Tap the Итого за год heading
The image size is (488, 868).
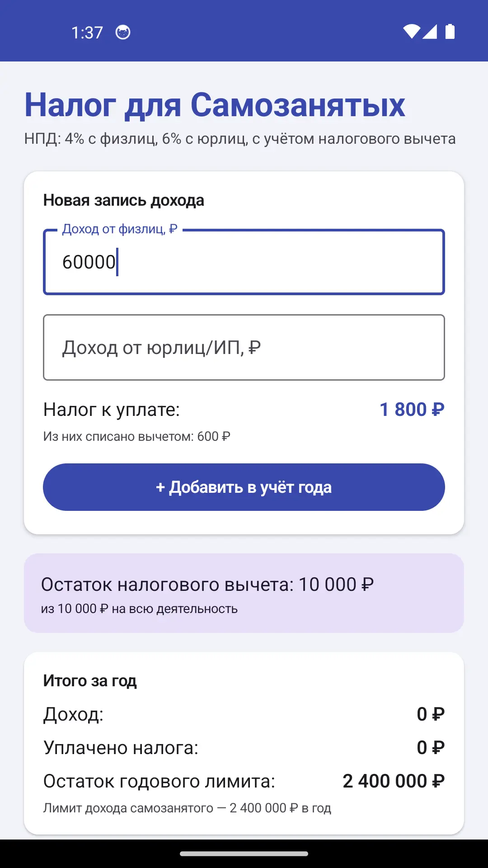pyautogui.click(x=90, y=680)
